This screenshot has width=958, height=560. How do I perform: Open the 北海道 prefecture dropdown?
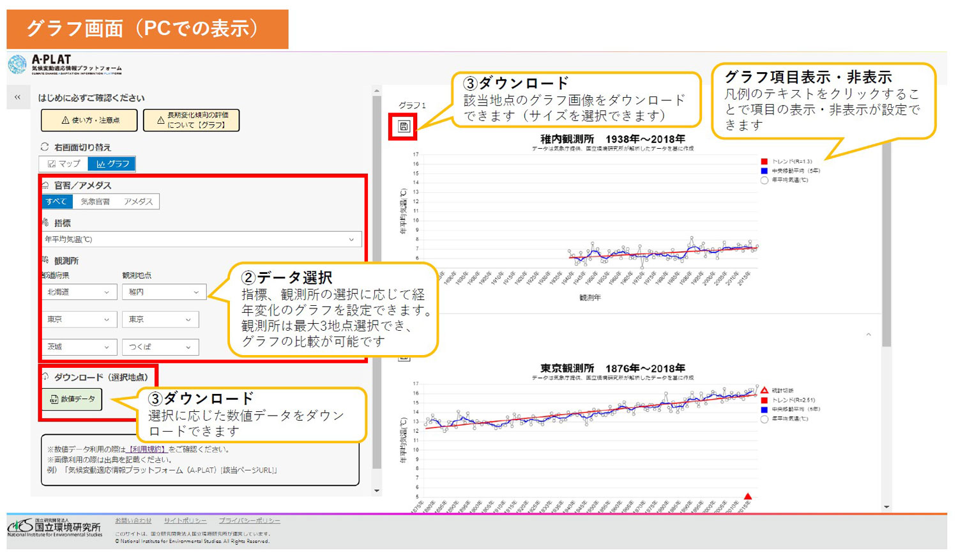pyautogui.click(x=78, y=292)
